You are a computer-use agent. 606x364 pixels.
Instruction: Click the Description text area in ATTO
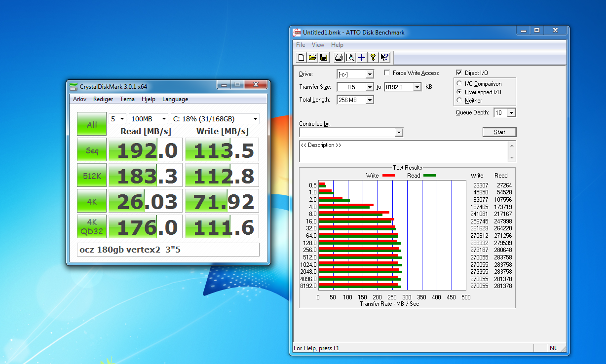[404, 151]
